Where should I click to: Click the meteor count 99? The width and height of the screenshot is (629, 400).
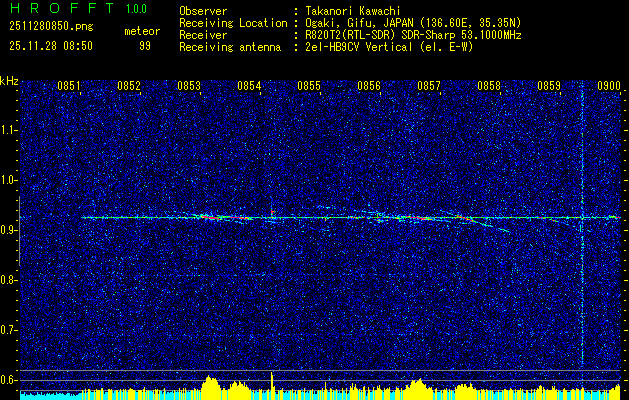coord(145,46)
